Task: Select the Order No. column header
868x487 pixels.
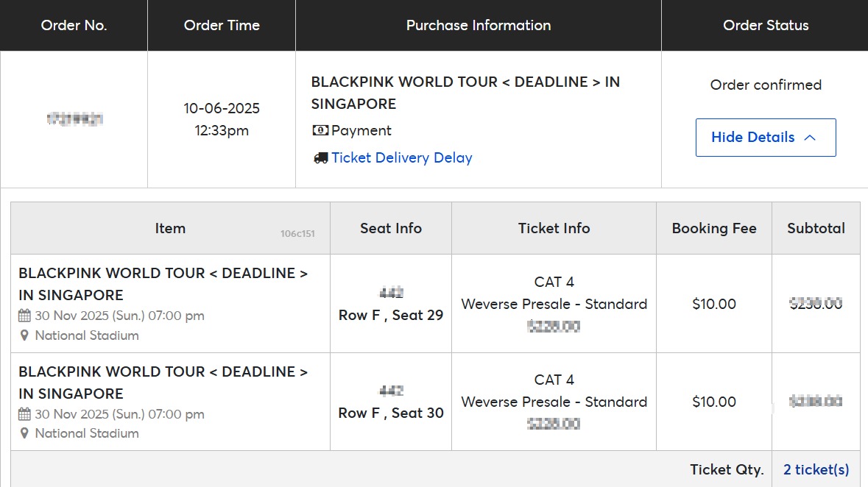Action: pyautogui.click(x=74, y=26)
